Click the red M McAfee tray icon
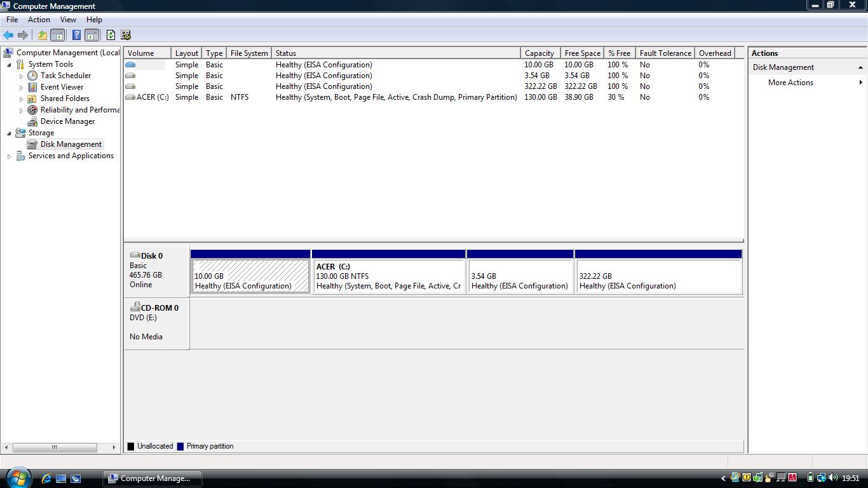 [x=792, y=478]
